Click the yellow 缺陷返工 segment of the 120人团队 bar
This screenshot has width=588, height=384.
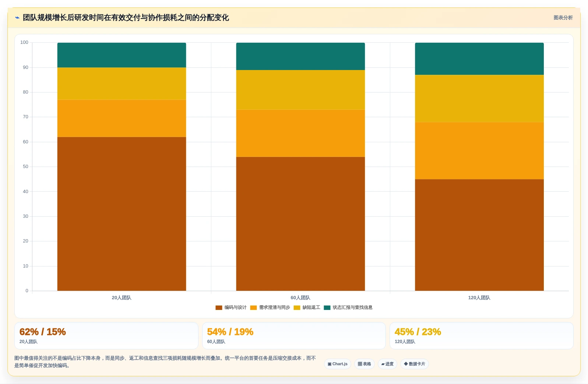pyautogui.click(x=479, y=99)
